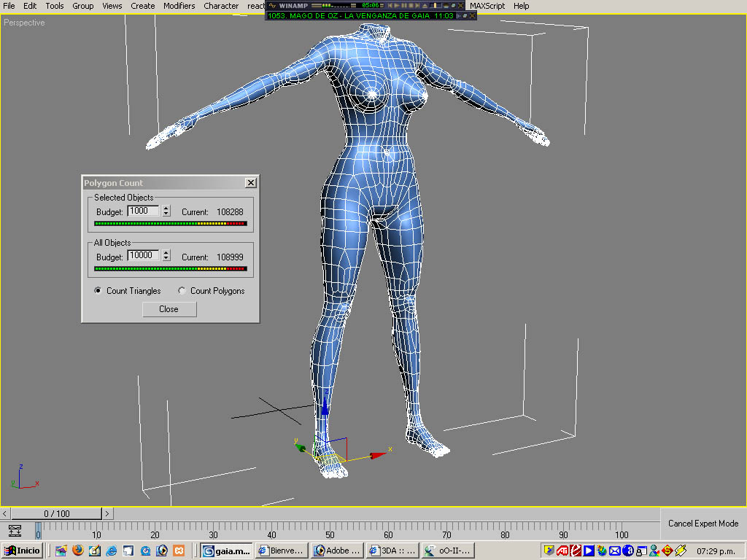
Task: Click the red X axis arrow of the gizmo
Action: [378, 455]
